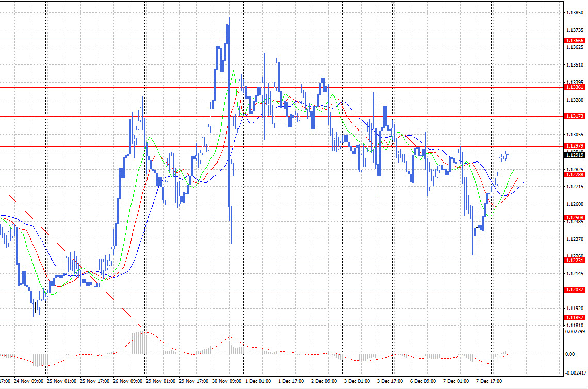Click the -0.002417 indicator scale value
This screenshot has height=389, width=588.
(576, 373)
